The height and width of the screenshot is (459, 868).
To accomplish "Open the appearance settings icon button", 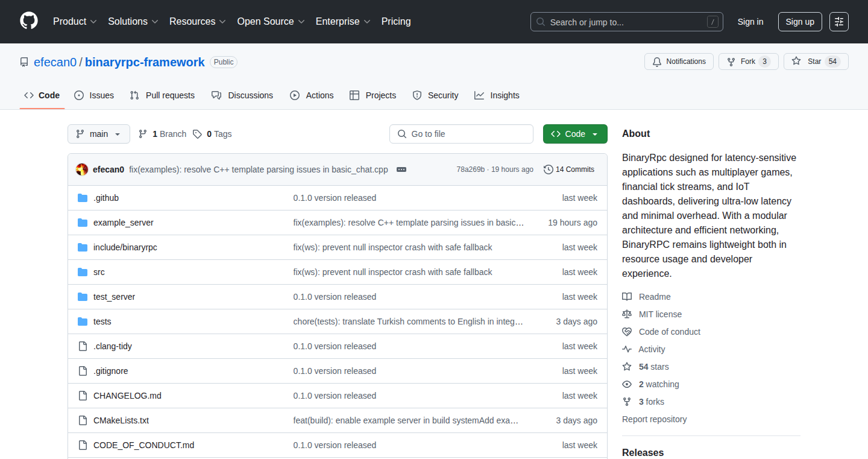I will (x=839, y=22).
